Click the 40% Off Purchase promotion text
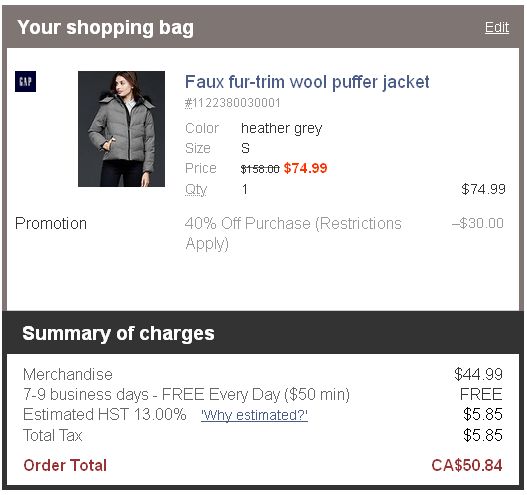 293,233
